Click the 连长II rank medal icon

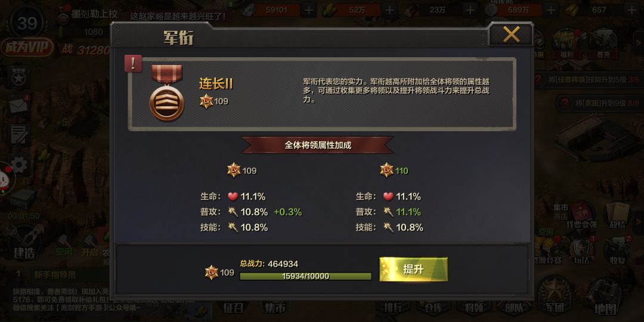(x=167, y=93)
